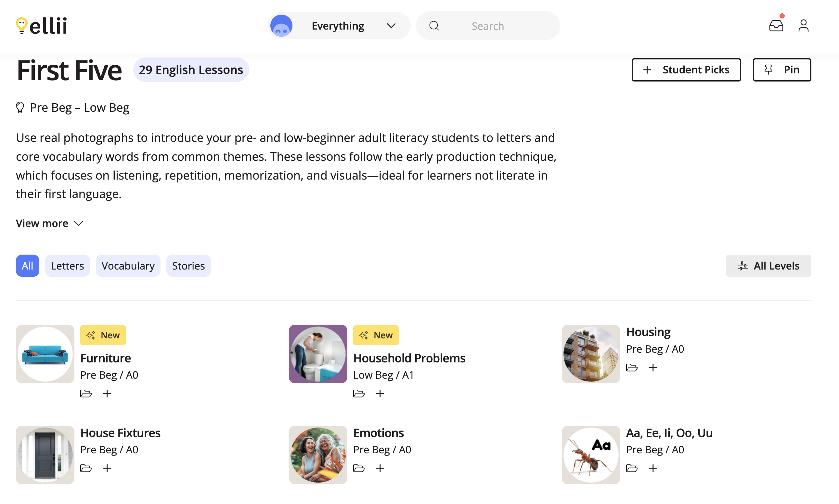Open the user account icon
The image size is (839, 504).
coord(803,25)
